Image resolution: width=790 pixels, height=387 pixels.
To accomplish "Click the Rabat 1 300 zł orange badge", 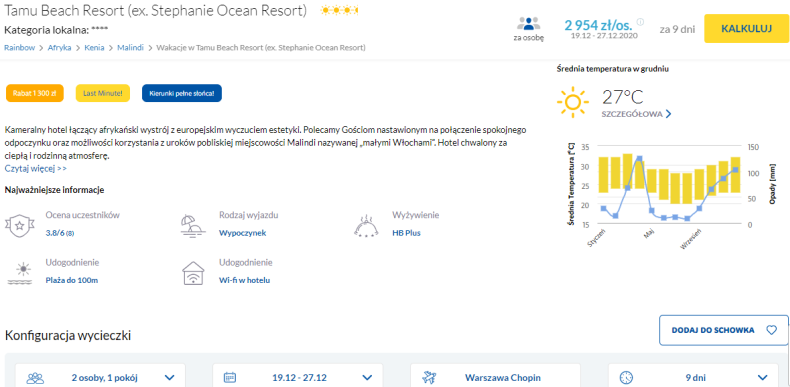I will (x=35, y=93).
